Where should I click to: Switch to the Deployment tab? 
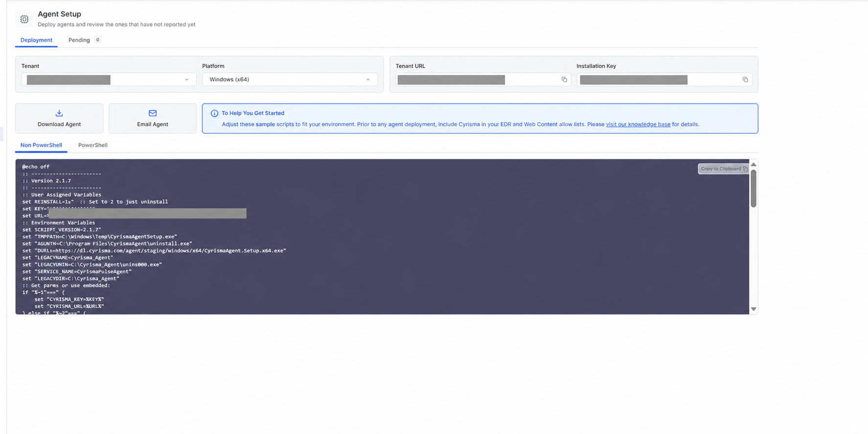click(x=36, y=40)
